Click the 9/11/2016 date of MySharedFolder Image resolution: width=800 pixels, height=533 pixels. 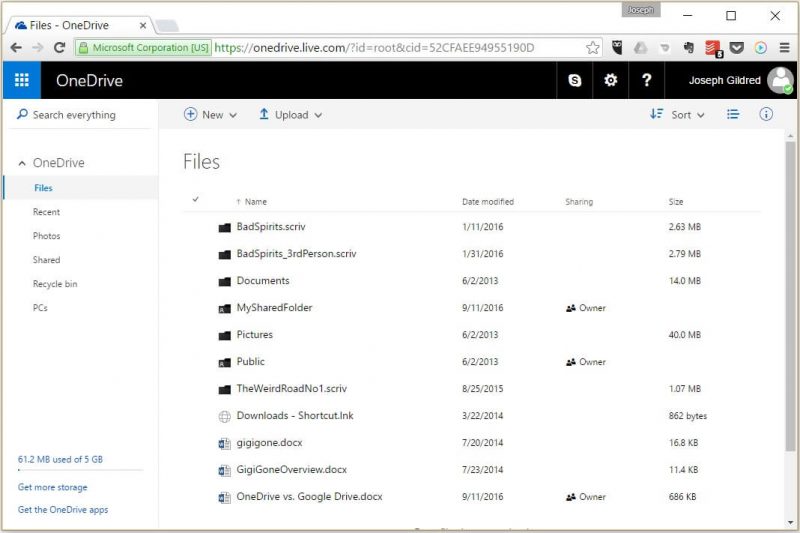tap(483, 308)
